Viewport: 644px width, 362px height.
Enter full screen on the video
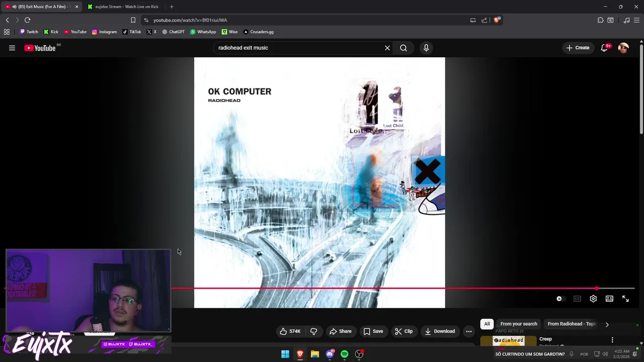625,299
